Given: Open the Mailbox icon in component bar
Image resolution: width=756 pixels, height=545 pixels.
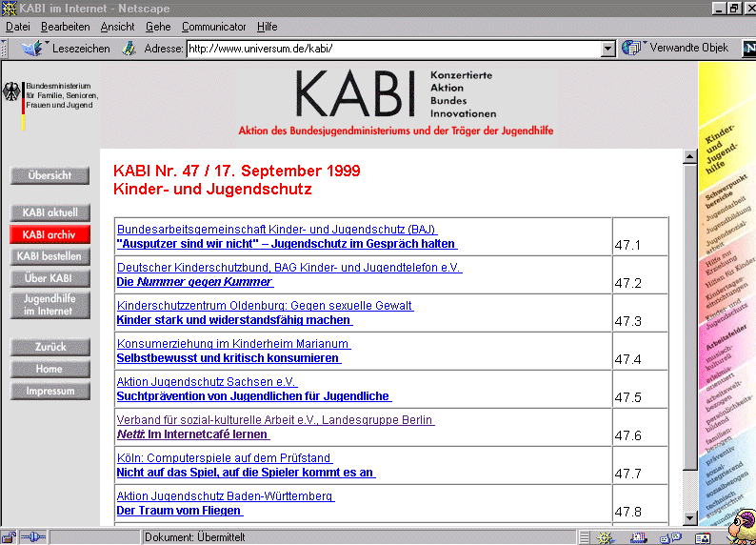Looking at the screenshot, I should click(638, 537).
